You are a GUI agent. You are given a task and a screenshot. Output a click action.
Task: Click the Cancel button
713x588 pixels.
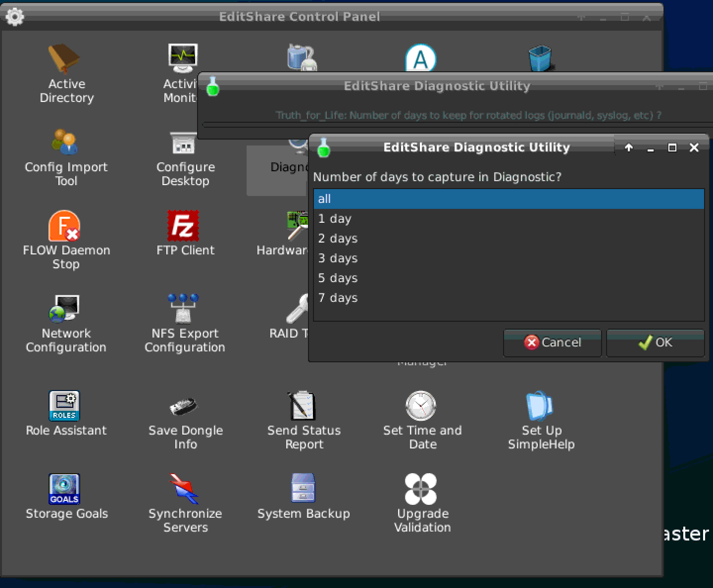[552, 343]
